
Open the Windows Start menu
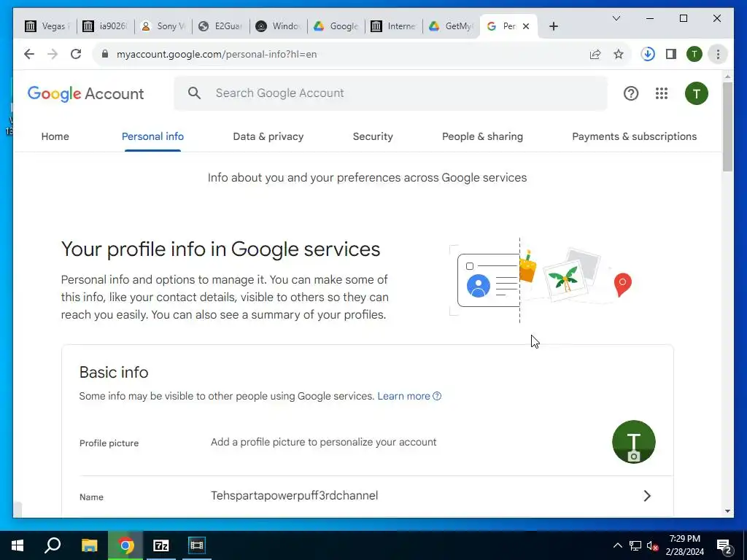tap(18, 545)
